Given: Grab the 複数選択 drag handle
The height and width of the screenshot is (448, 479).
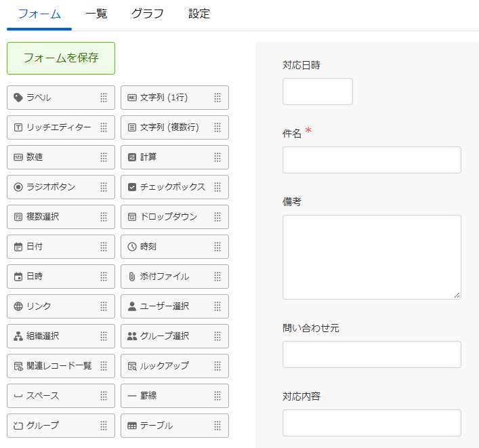Looking at the screenshot, I should click(104, 217).
